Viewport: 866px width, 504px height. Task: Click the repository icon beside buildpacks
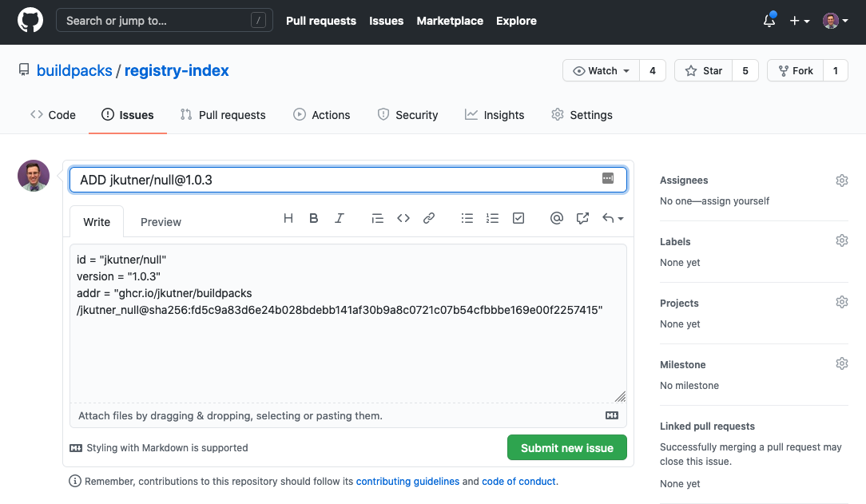click(24, 69)
